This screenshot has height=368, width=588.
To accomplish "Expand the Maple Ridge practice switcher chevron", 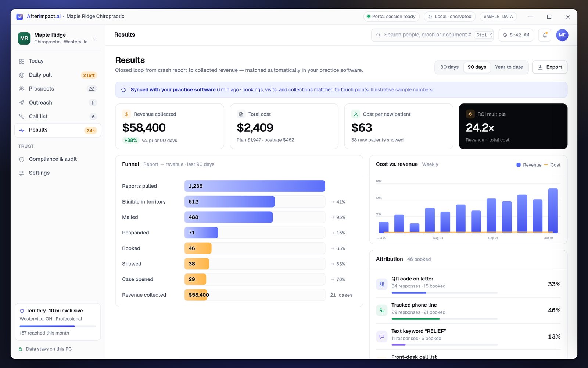I will (95, 39).
